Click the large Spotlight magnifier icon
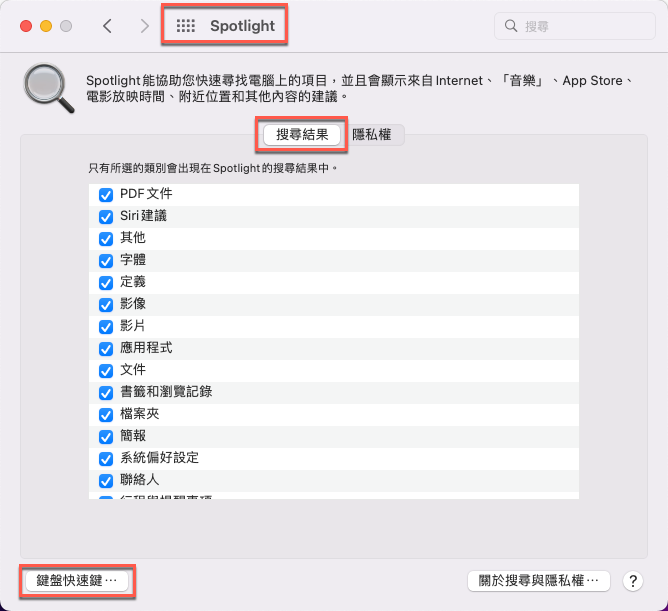This screenshot has height=611, width=668. click(48, 88)
